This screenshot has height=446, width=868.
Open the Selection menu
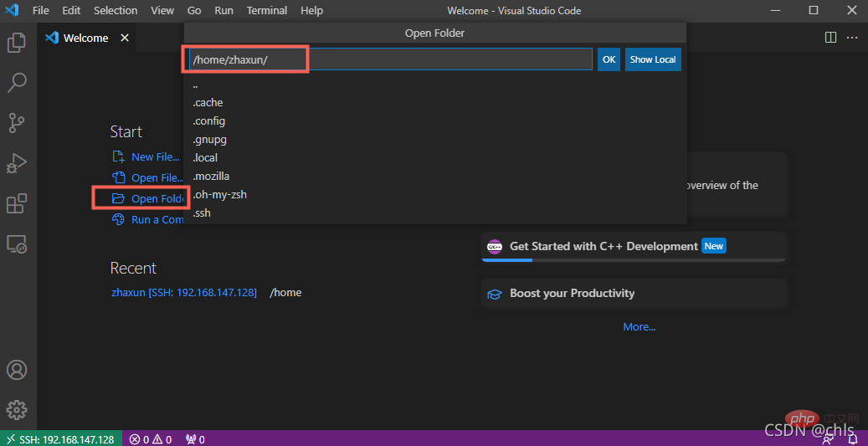click(x=116, y=11)
